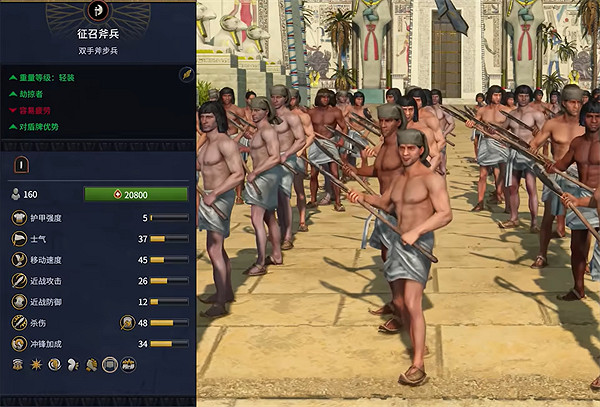Image resolution: width=600 pixels, height=407 pixels.
Task: Click the armor-piercing icon beside damage value 48
Action: pyautogui.click(x=127, y=323)
